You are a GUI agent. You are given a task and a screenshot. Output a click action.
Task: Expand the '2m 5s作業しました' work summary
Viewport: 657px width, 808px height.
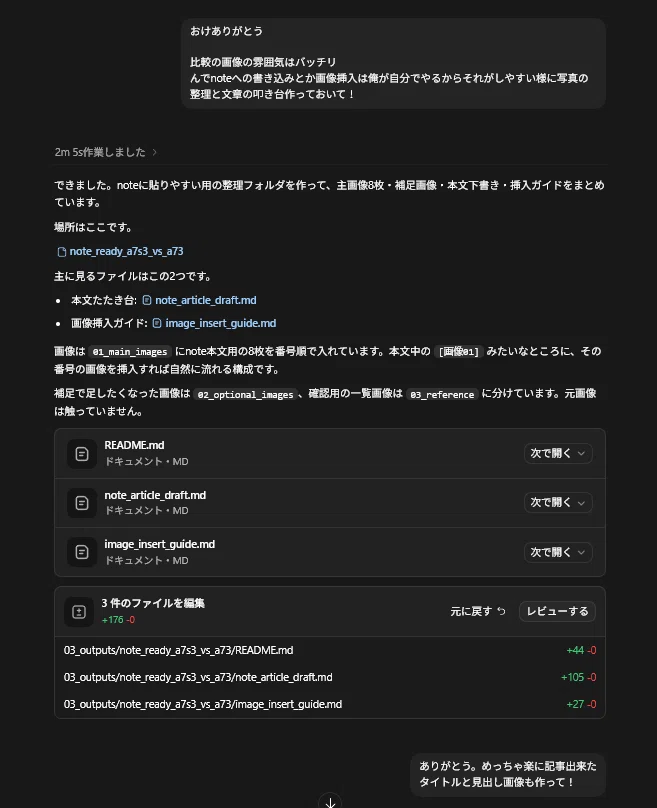pyautogui.click(x=106, y=152)
